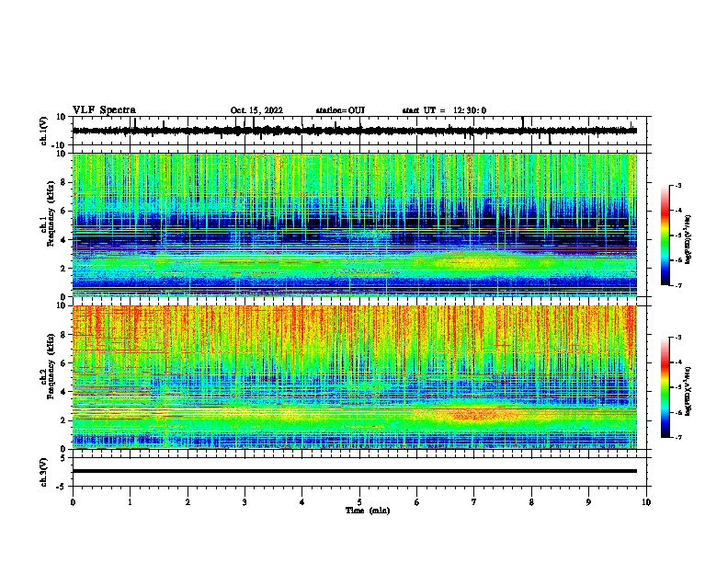This screenshot has width=728, height=563.
Task: Click ch.3 axis tick label "-5"
Action: pos(63,487)
